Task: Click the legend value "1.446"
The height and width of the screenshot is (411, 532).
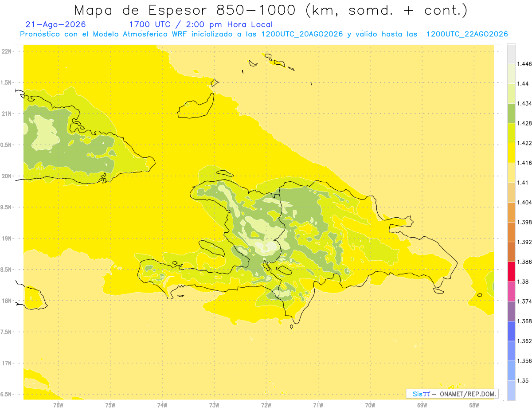Action: [x=524, y=64]
